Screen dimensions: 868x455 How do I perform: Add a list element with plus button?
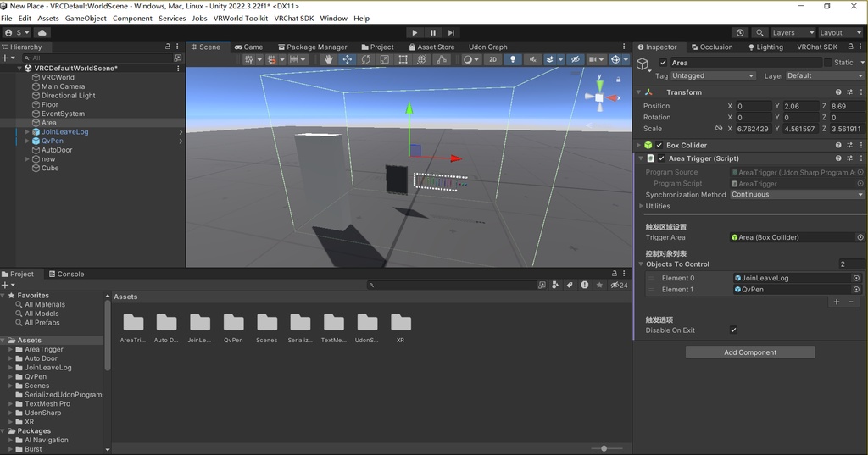[837, 302]
